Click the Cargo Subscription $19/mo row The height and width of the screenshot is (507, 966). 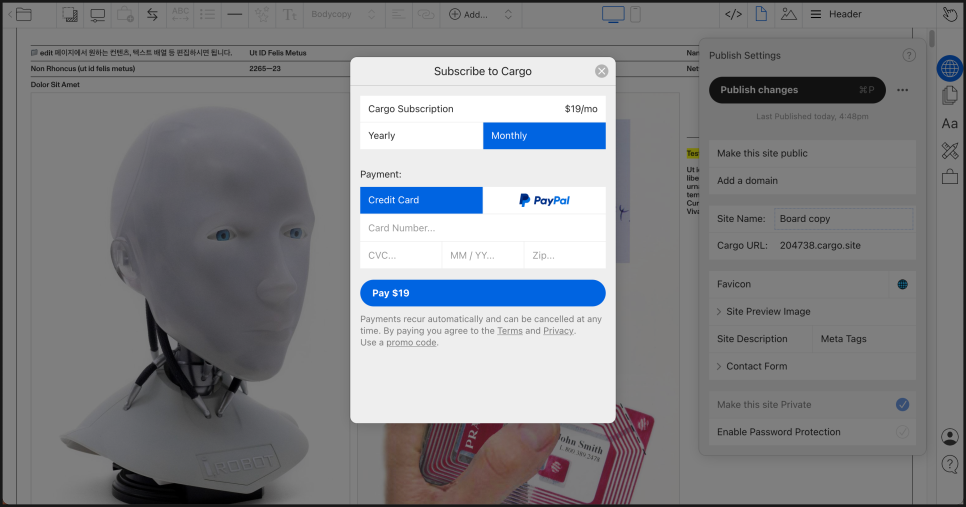[483, 109]
